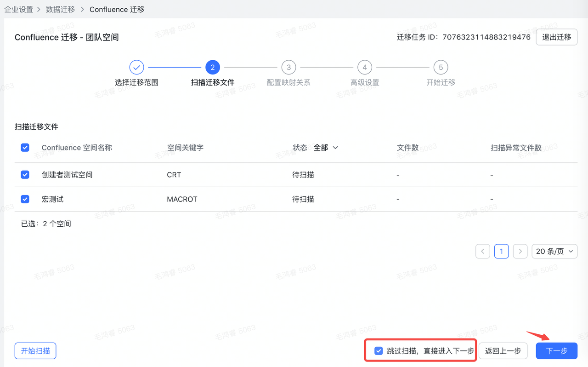The width and height of the screenshot is (588, 367).
Task: Click the 宏测试 name cell
Action: tap(53, 199)
